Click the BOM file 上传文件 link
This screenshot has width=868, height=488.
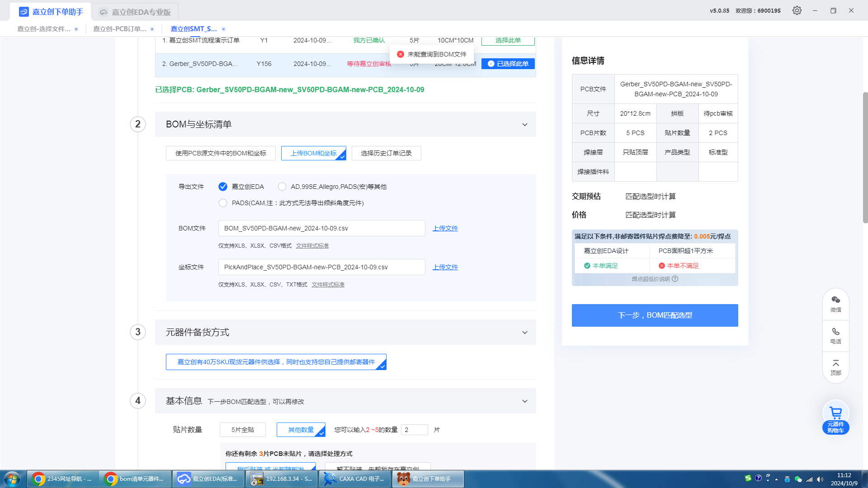coord(445,228)
